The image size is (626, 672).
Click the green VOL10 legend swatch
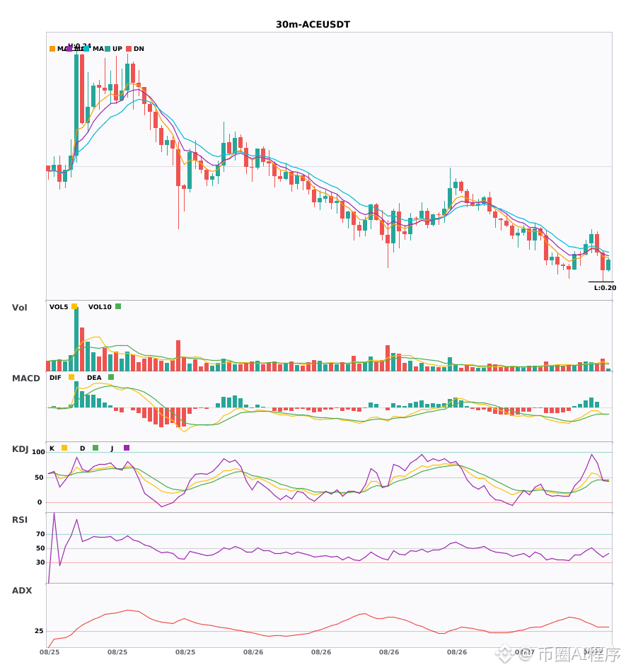pos(118,306)
